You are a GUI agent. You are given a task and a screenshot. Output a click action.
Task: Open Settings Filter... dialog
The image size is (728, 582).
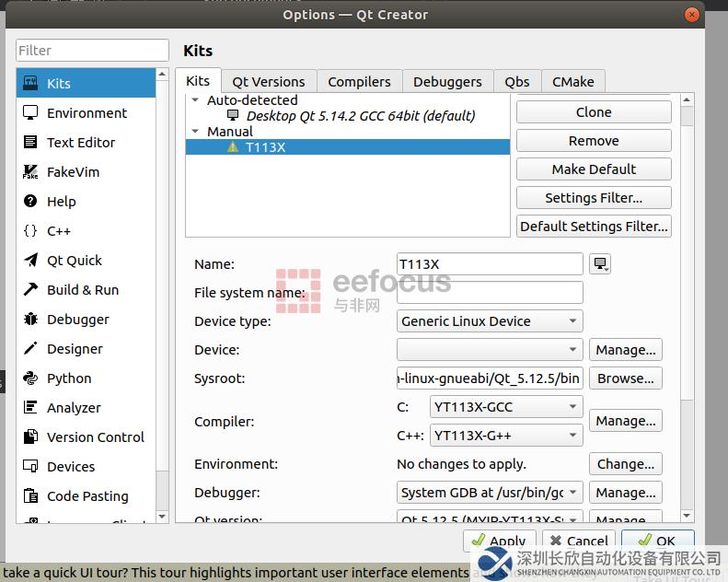tap(594, 198)
